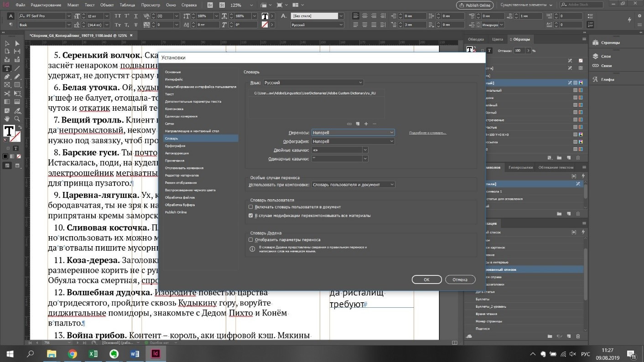
Task: Switch to the Гиперссылки panel tab
Action: coord(521,167)
